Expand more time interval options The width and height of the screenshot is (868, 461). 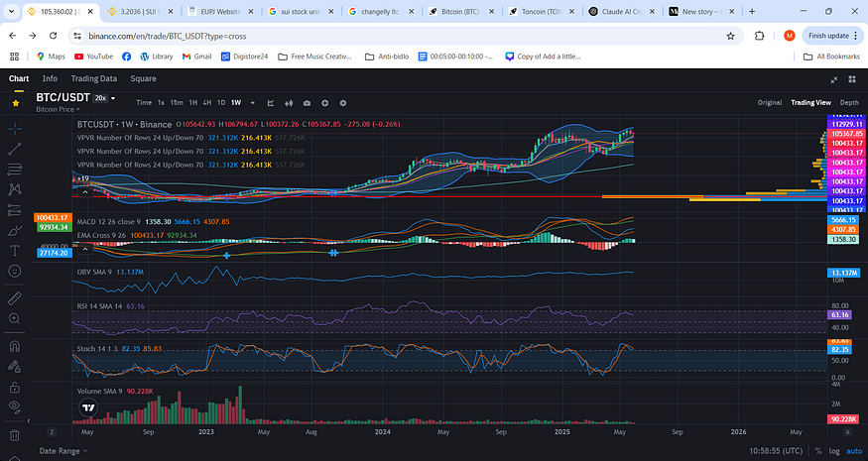253,103
